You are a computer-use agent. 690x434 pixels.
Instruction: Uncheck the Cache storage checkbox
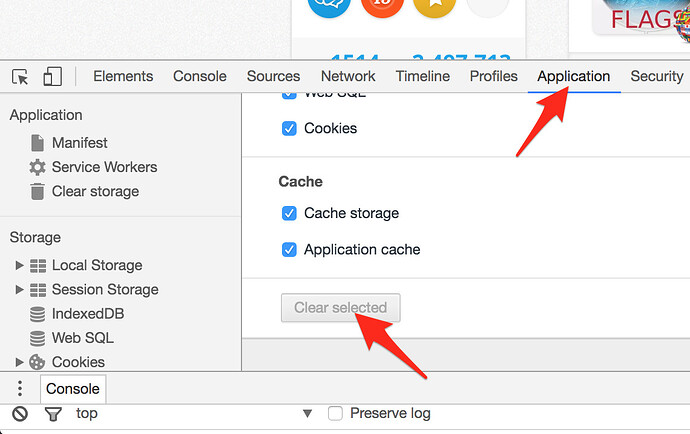[289, 213]
